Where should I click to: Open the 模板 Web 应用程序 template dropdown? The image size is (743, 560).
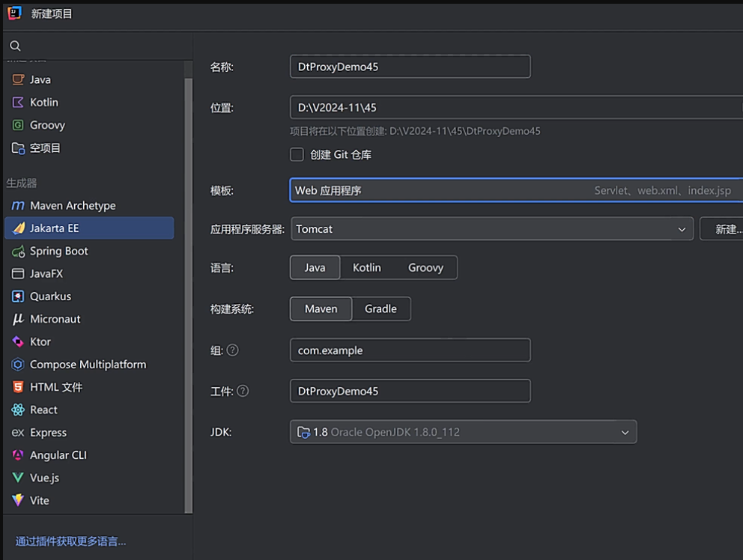(x=517, y=190)
